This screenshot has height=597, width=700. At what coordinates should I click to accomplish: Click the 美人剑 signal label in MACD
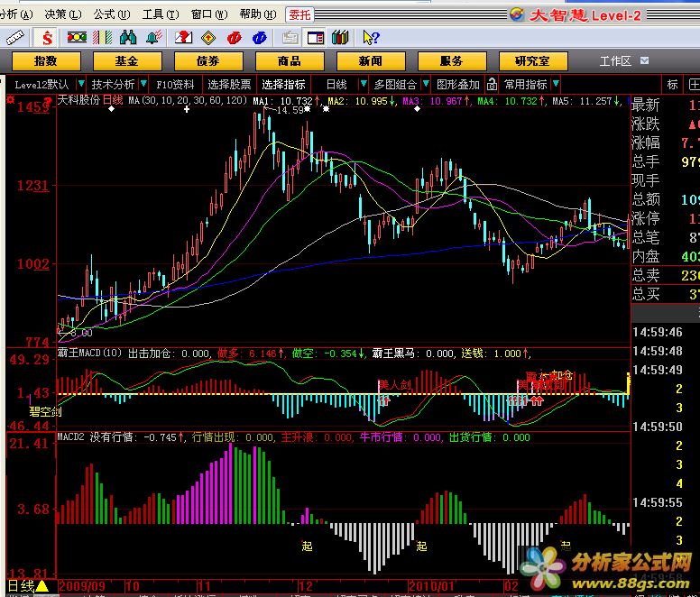click(394, 384)
